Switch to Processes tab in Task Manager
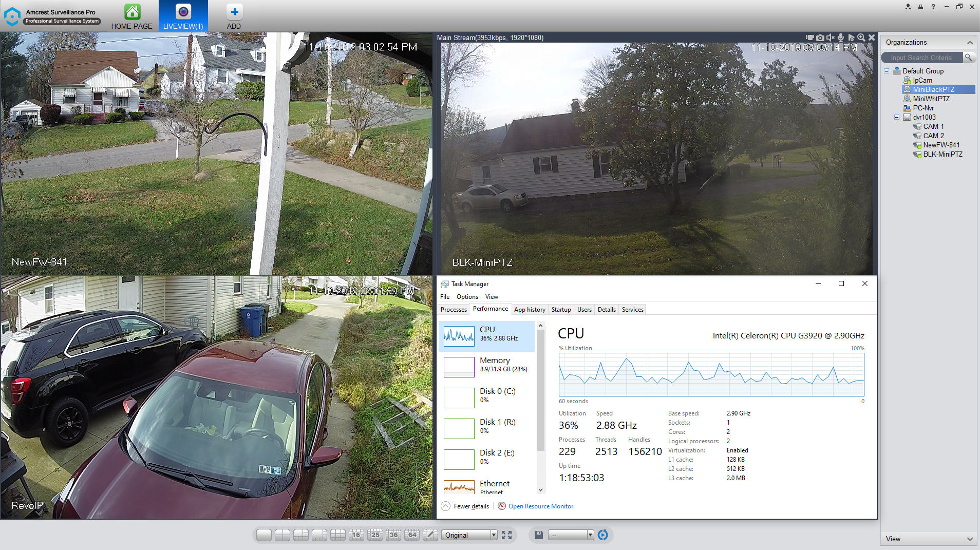 [454, 310]
